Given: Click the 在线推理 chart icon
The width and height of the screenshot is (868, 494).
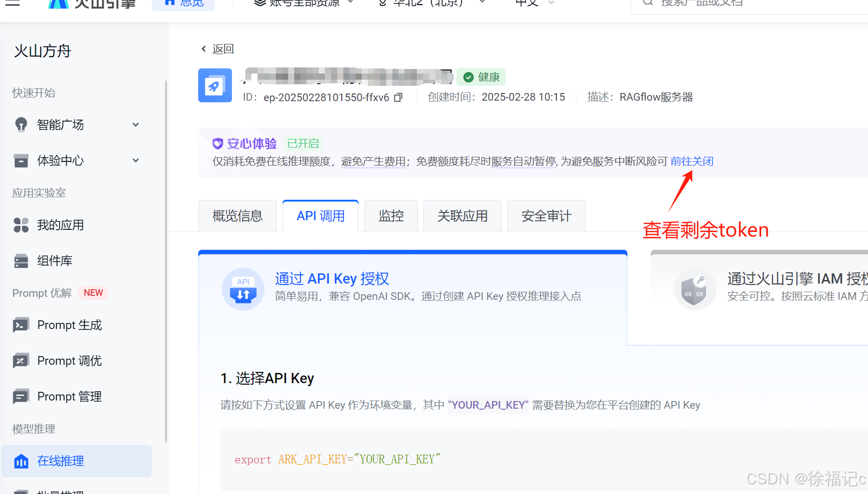Looking at the screenshot, I should [x=21, y=461].
